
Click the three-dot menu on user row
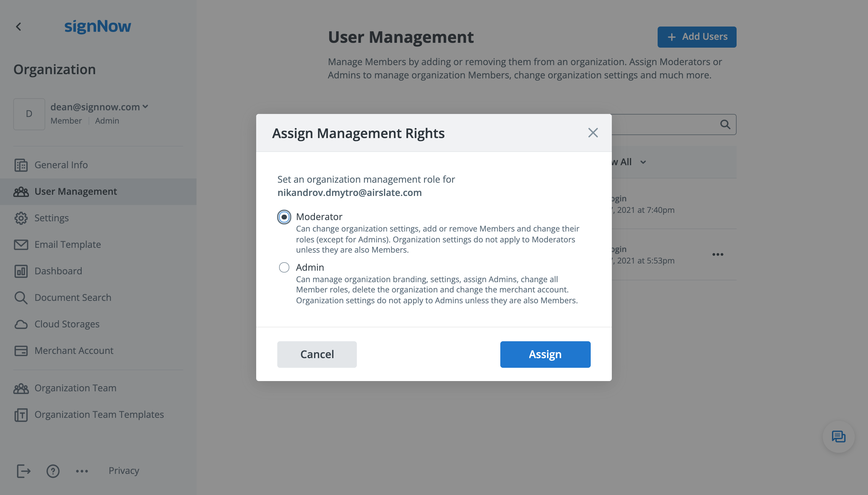[x=717, y=254]
